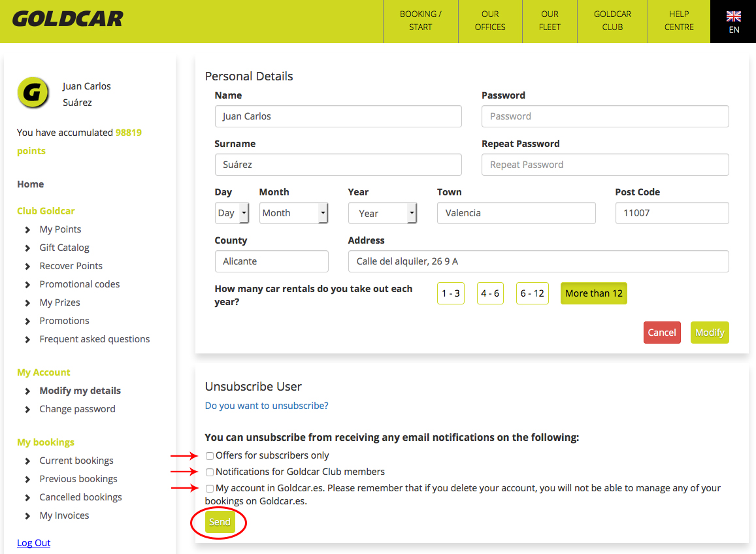This screenshot has width=756, height=554.
Task: Click chevron icon beside My Points
Action: click(x=27, y=230)
